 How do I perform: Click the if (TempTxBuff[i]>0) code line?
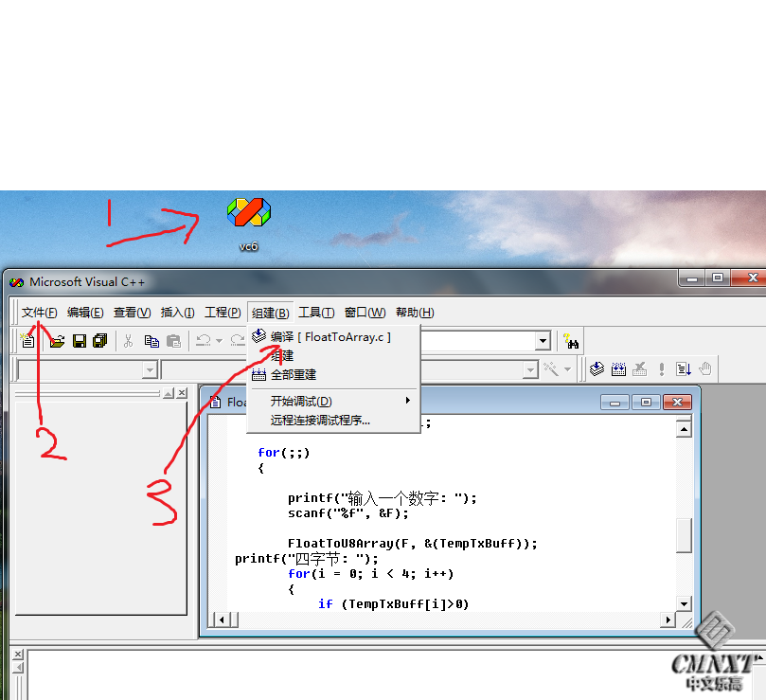tap(393, 604)
